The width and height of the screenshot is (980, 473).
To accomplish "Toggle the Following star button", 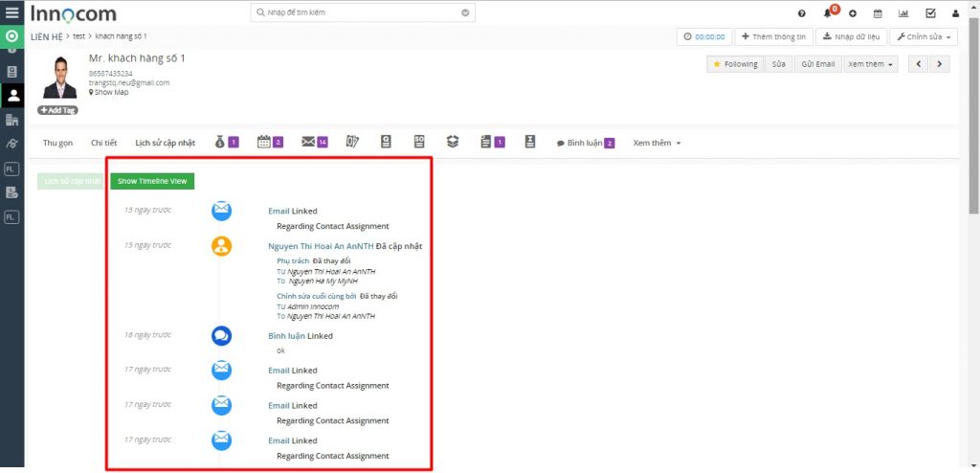I will tap(735, 64).
